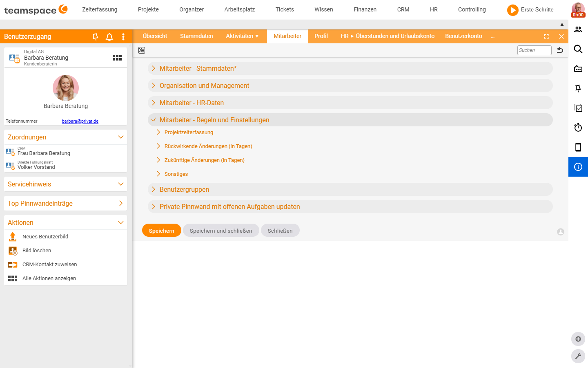Open the three-dot menu in Benutzerzugang header
588x368 pixels.
(x=123, y=37)
